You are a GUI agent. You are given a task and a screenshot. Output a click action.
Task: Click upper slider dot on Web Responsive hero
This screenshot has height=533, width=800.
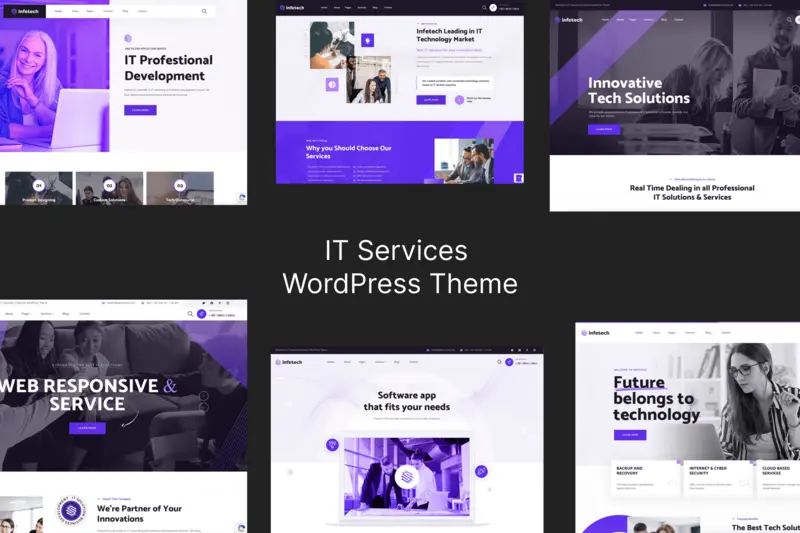(x=203, y=395)
